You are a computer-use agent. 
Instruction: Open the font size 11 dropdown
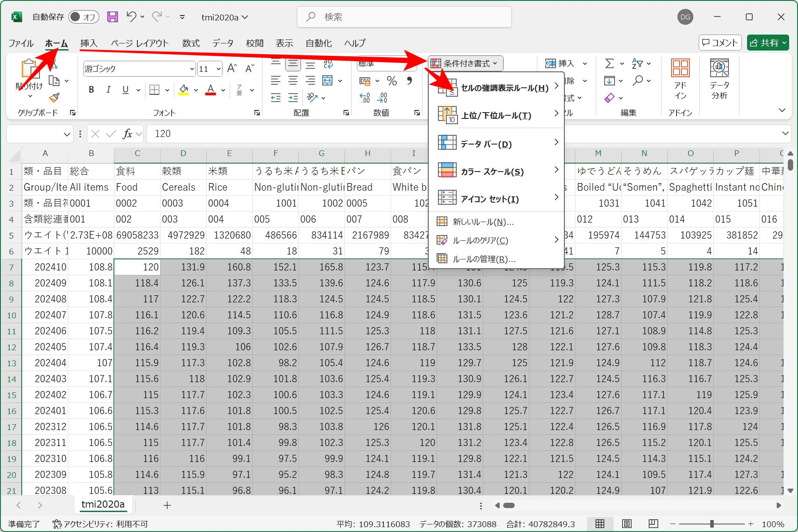click(x=218, y=69)
